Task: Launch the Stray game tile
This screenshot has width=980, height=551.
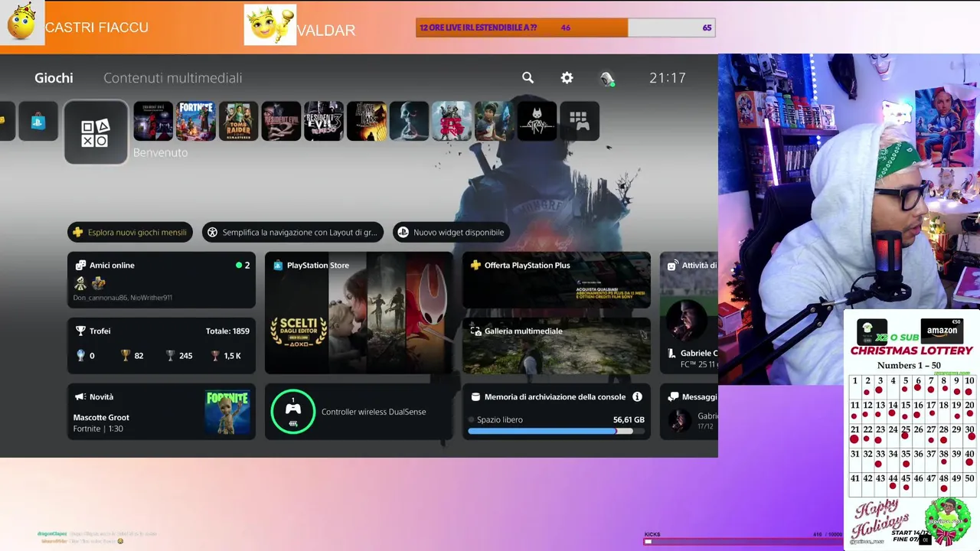Action: click(537, 122)
